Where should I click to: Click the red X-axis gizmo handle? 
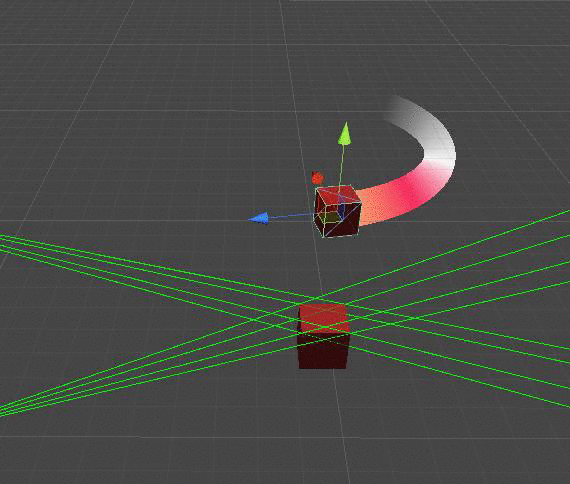(x=317, y=178)
